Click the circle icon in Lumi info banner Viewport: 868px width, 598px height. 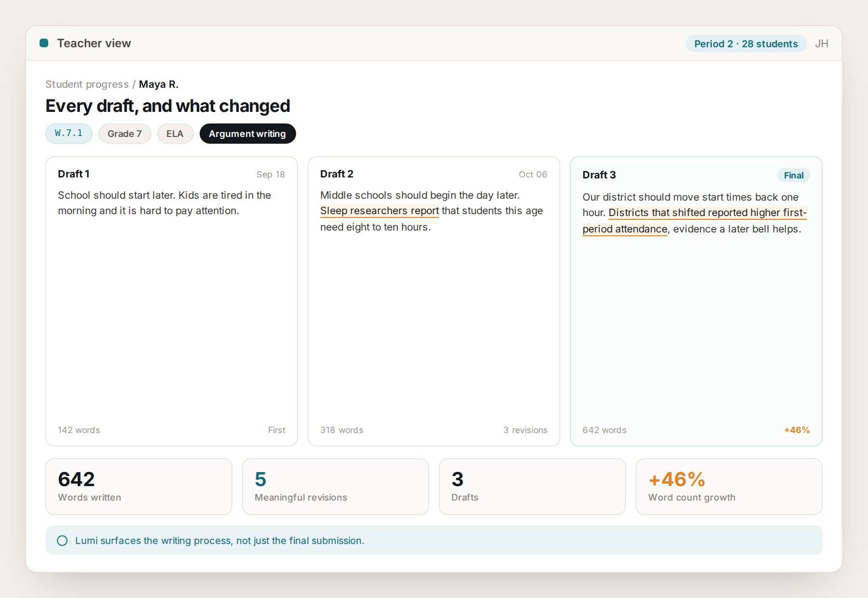(x=62, y=541)
